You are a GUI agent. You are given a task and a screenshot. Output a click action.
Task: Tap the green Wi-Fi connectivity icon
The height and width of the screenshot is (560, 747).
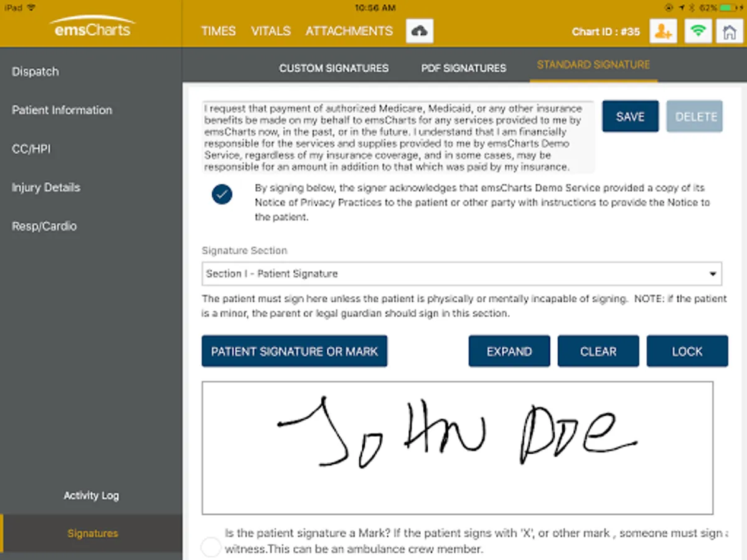pyautogui.click(x=698, y=31)
